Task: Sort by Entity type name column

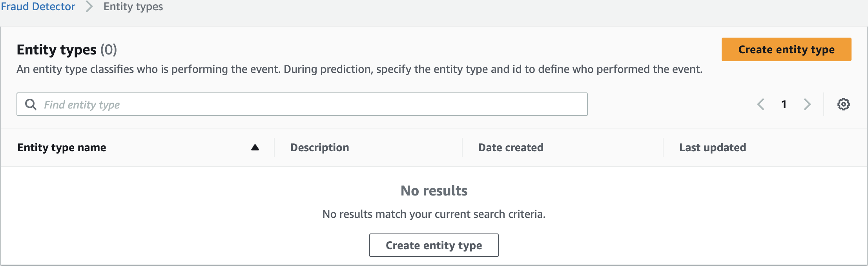Action: (62, 147)
